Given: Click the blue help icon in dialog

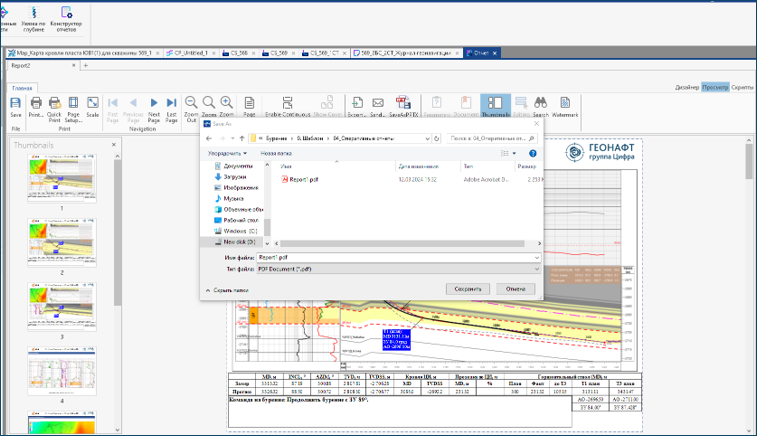Looking at the screenshot, I should coord(533,154).
